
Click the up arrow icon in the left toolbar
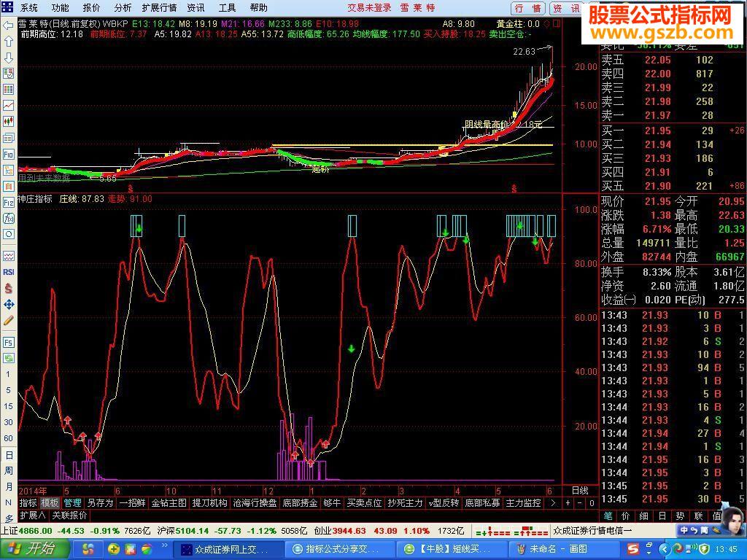click(x=8, y=42)
